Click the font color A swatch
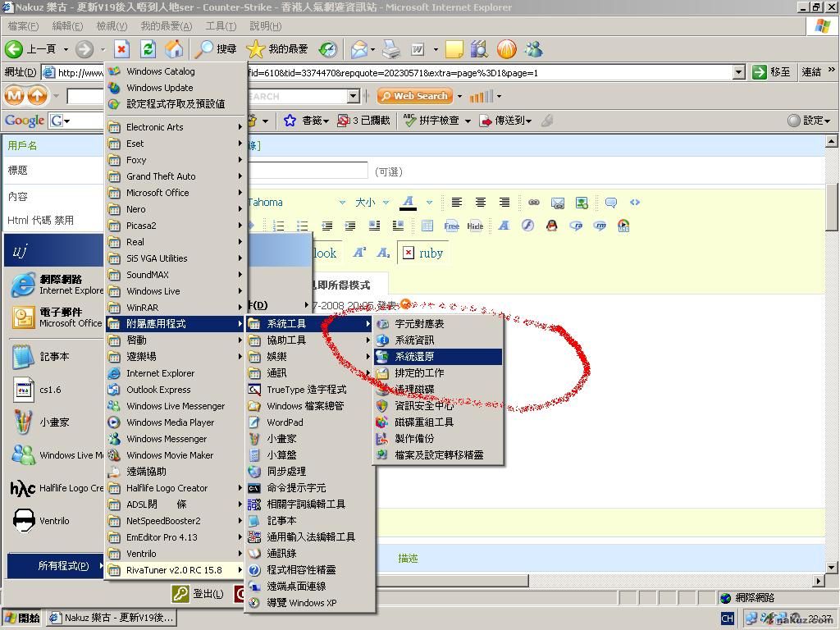The image size is (840, 630). pos(408,203)
